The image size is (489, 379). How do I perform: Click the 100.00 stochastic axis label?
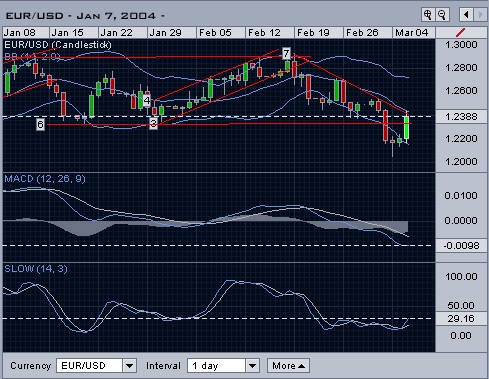pyautogui.click(x=461, y=277)
